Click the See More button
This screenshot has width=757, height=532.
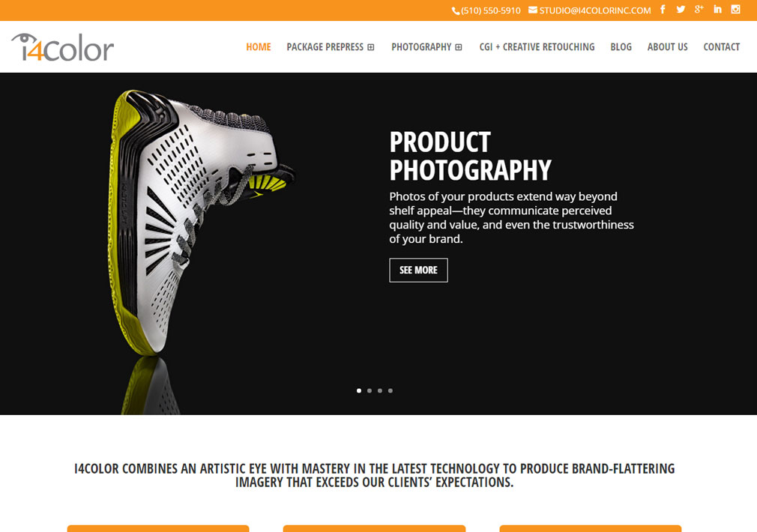[x=418, y=270]
